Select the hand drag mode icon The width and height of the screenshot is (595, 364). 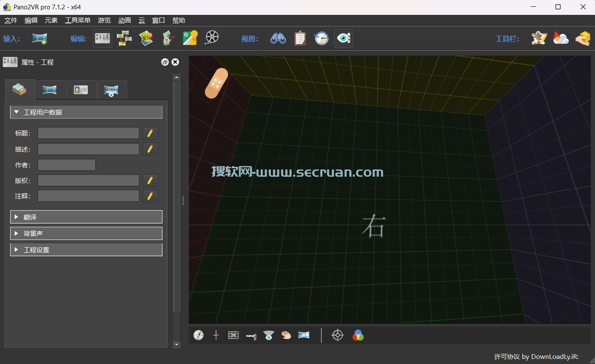click(x=286, y=335)
